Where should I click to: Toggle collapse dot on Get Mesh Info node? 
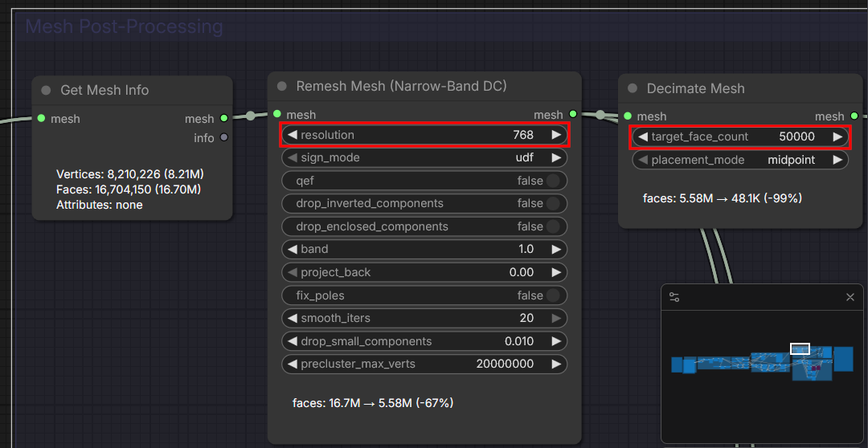46,90
